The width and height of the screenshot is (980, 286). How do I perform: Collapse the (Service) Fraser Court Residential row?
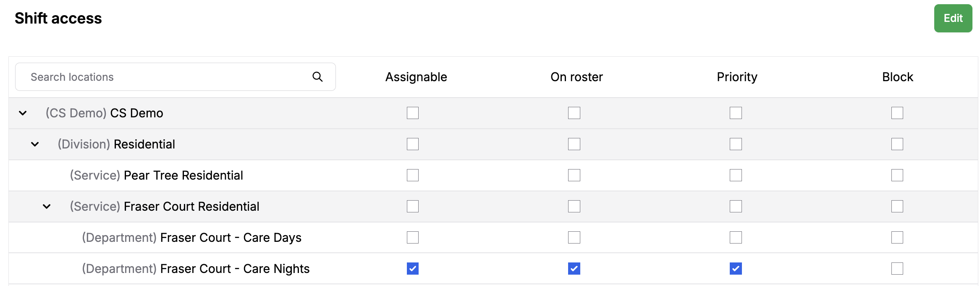47,206
